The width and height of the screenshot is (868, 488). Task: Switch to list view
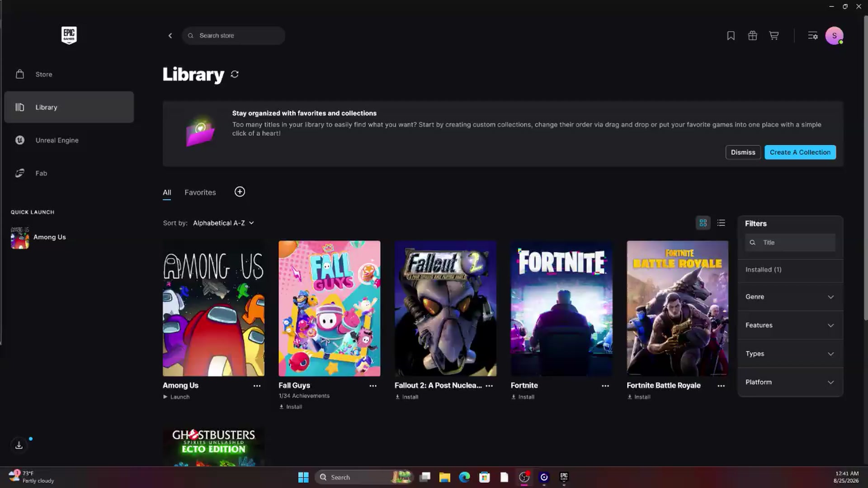(x=721, y=223)
